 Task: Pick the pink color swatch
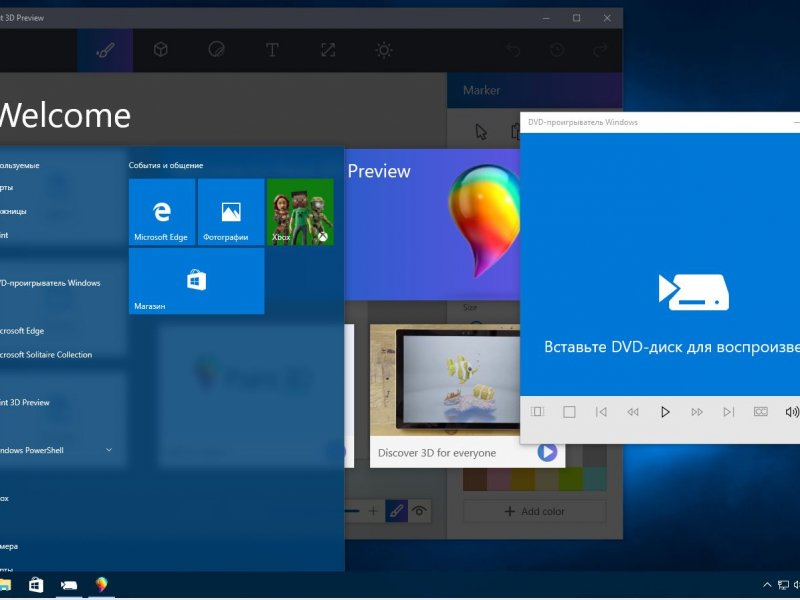click(499, 480)
